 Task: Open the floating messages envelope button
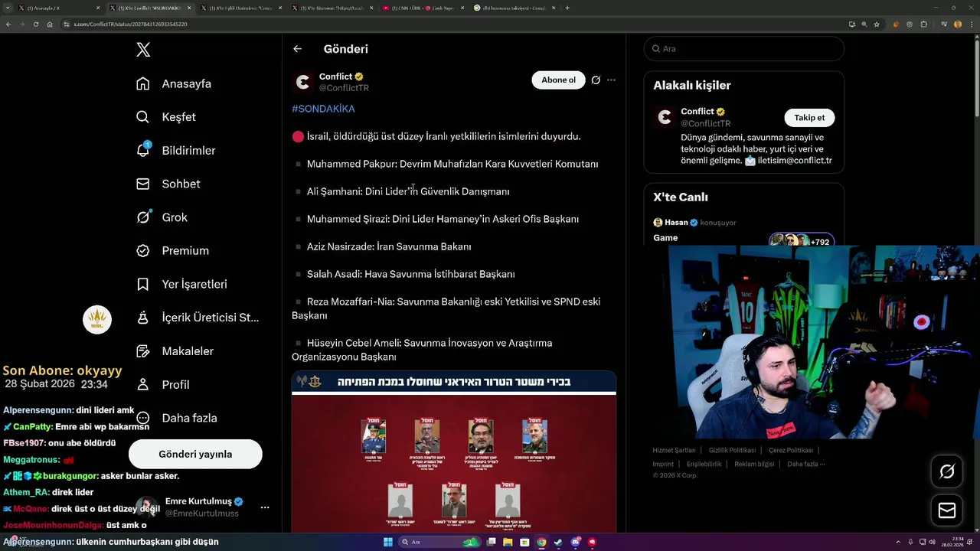point(947,510)
